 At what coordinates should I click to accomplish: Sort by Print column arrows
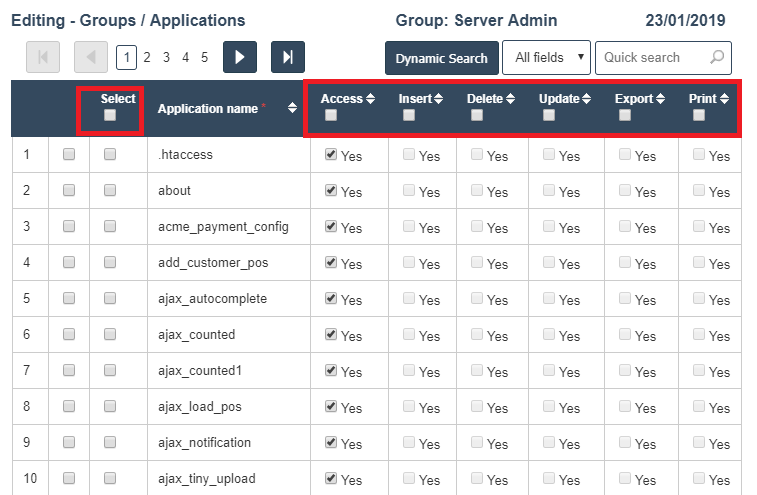724,99
